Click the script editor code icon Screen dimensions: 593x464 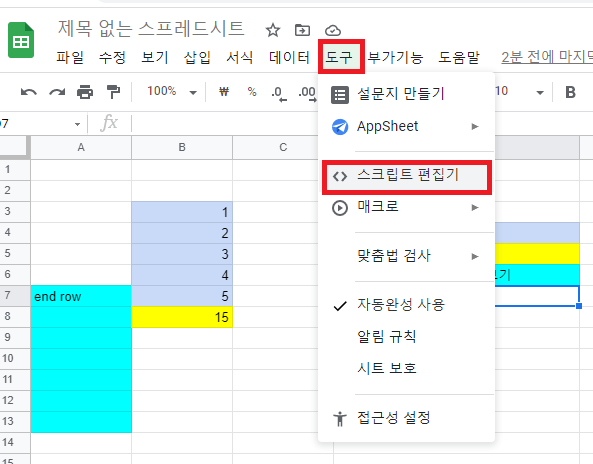pyautogui.click(x=340, y=176)
